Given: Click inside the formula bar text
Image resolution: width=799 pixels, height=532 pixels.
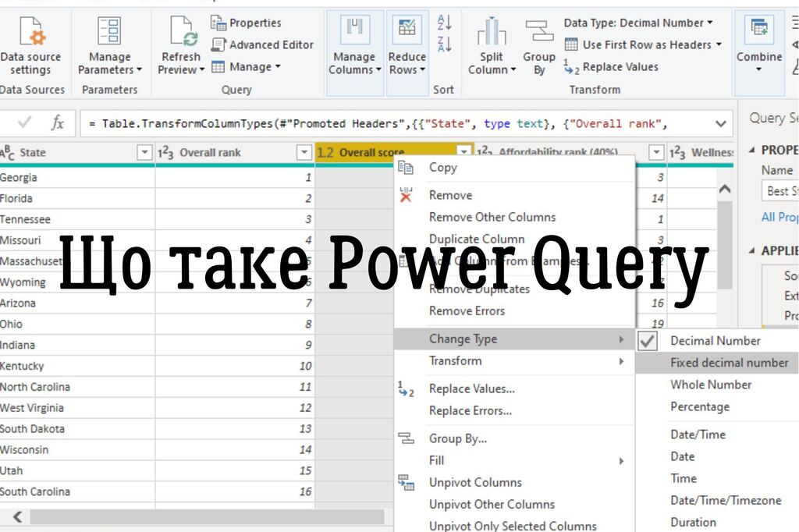Looking at the screenshot, I should (x=377, y=123).
